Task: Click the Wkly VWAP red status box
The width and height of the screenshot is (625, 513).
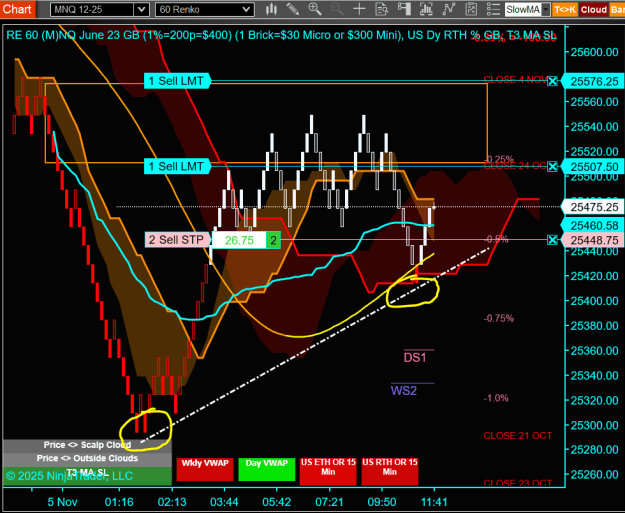Action: point(205,470)
